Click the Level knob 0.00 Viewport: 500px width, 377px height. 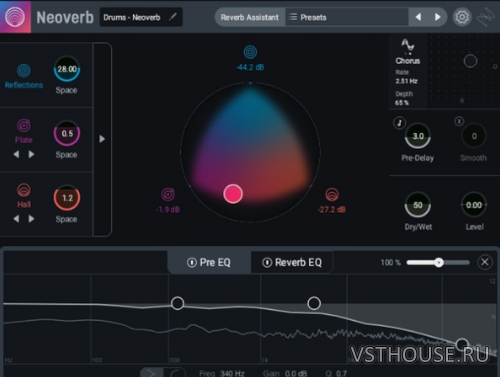(x=474, y=205)
